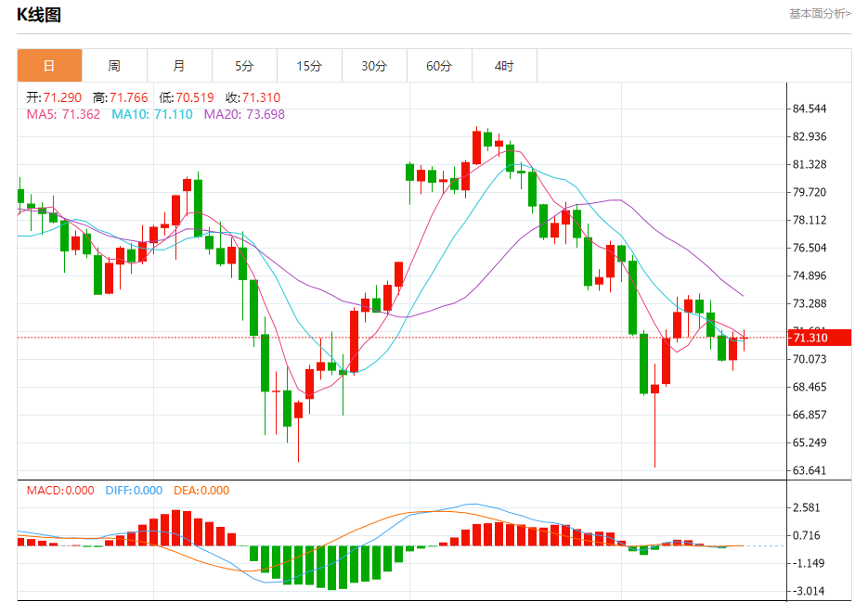This screenshot has width=868, height=602.
Task: Click the 74.896 price axis label
Action: pos(810,275)
